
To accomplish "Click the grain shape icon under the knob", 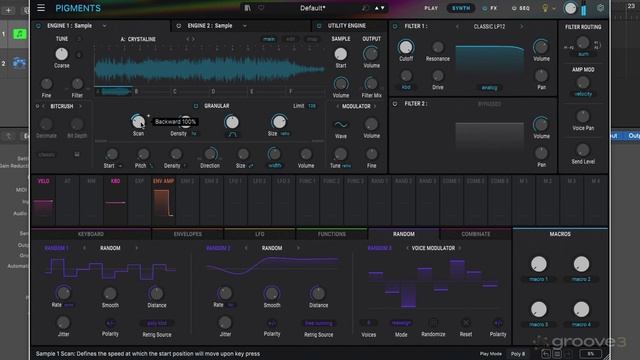I will point(232,134).
